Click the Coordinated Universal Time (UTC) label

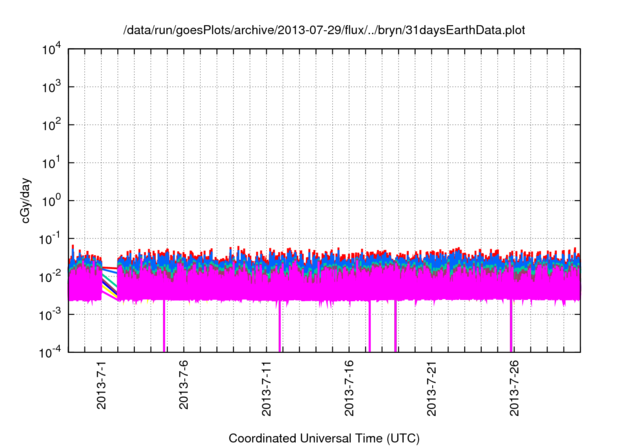coord(324,438)
